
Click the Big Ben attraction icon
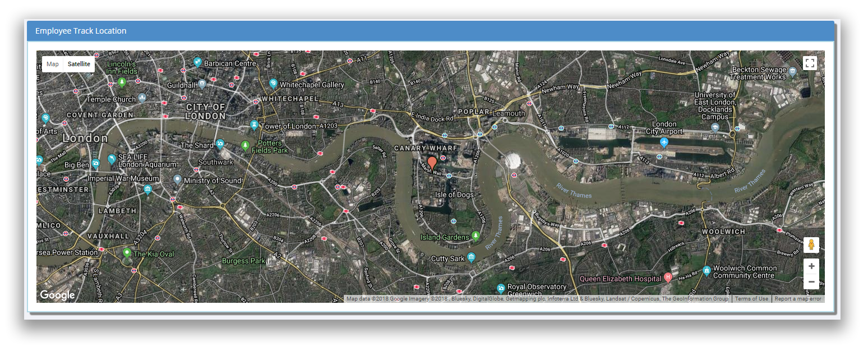pos(96,164)
